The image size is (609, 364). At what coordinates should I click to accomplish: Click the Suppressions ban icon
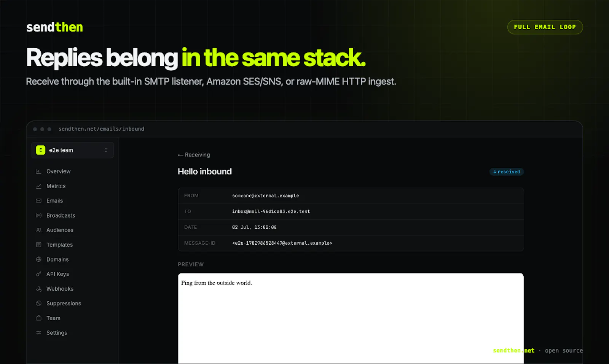pos(38,304)
